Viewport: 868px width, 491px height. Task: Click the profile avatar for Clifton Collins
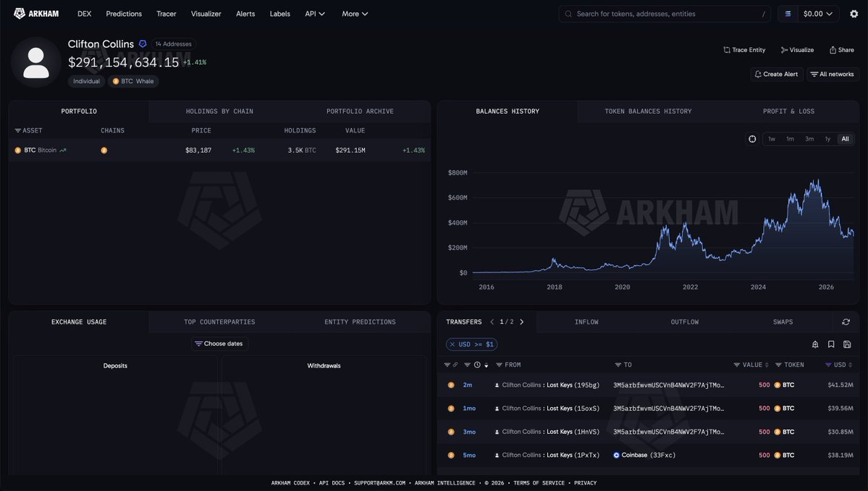(36, 62)
